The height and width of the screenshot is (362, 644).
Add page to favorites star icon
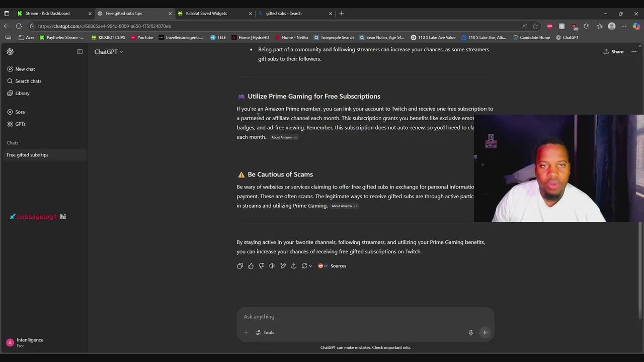pos(535,26)
